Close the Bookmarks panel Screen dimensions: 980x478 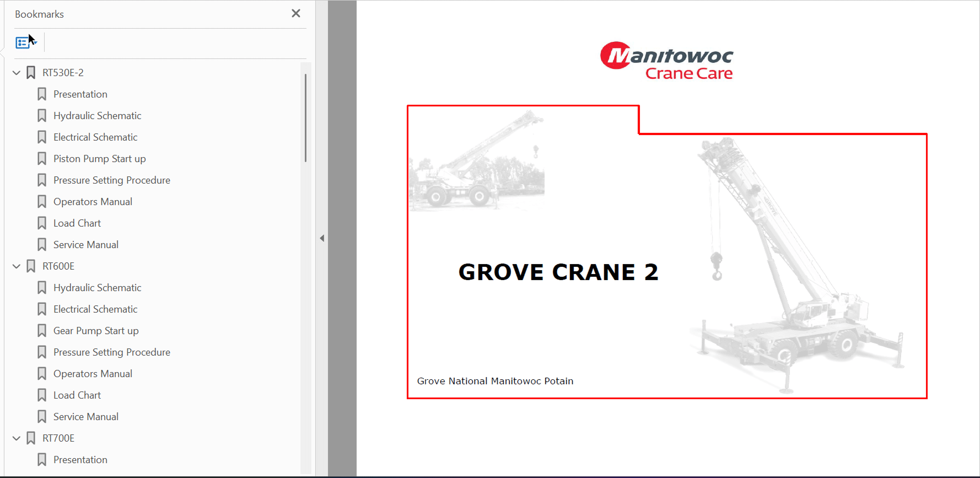[x=296, y=13]
